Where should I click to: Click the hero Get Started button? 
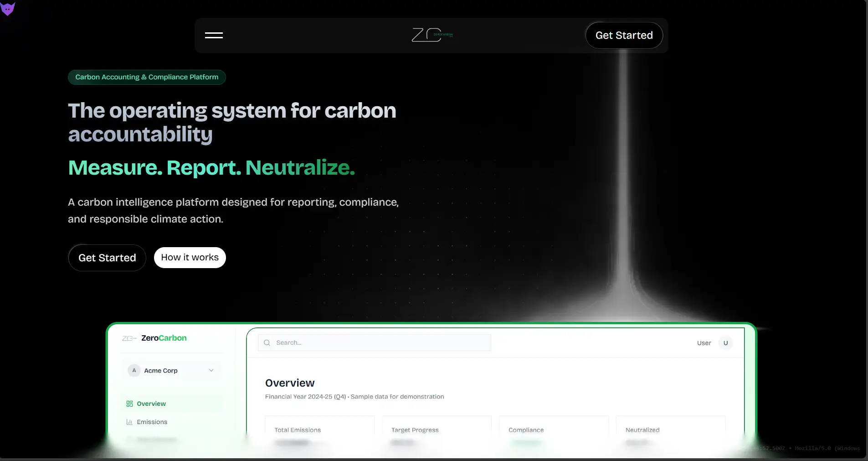pyautogui.click(x=107, y=258)
